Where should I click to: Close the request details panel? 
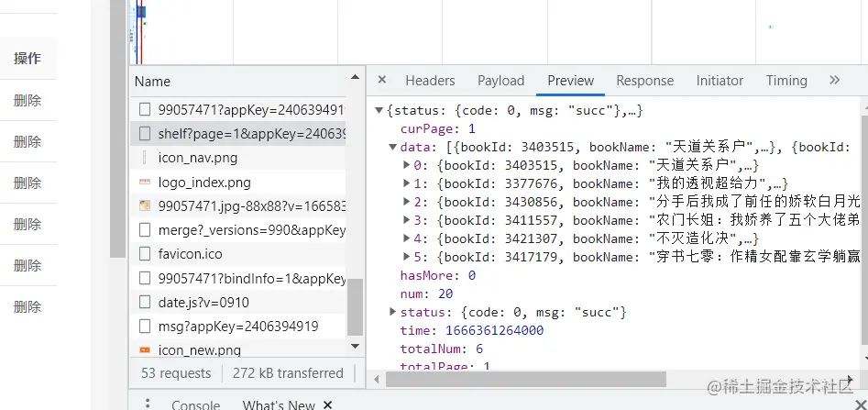pyautogui.click(x=381, y=80)
